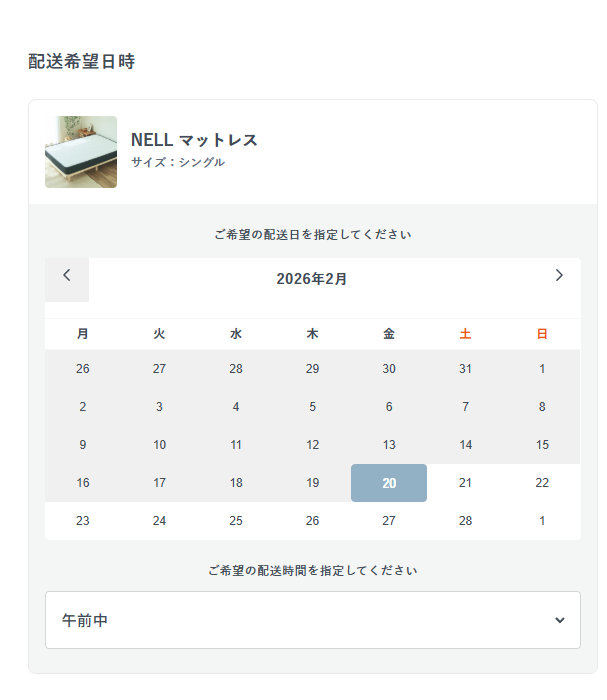607x700 pixels.
Task: Pick February 23 on the calendar
Action: (x=83, y=521)
